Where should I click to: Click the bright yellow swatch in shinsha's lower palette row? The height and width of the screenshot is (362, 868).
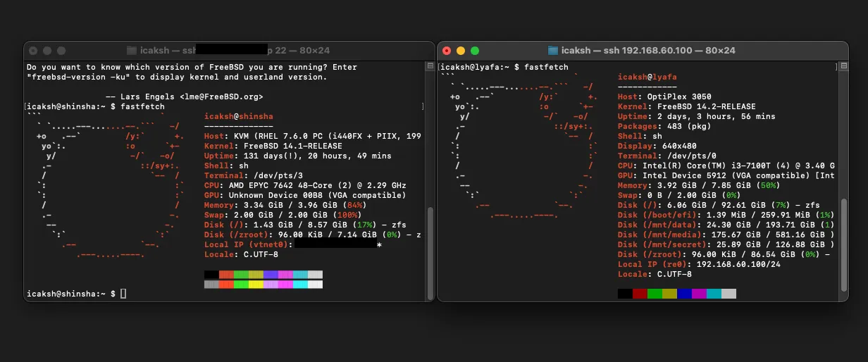[x=256, y=285]
